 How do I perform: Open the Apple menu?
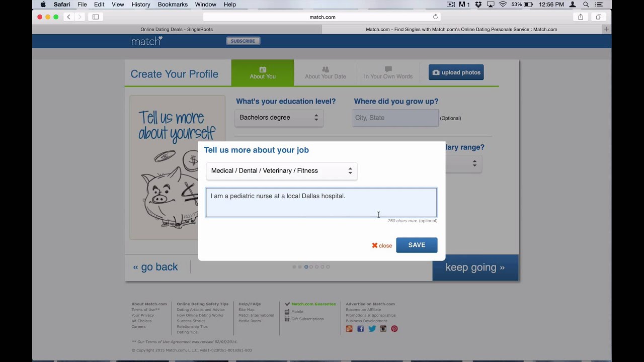click(43, 5)
